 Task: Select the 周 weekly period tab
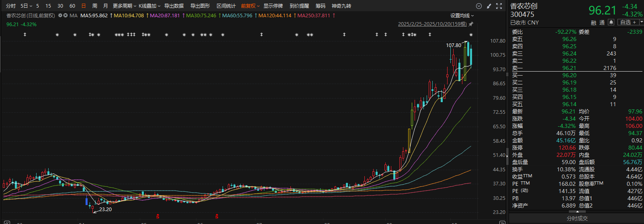94,6
